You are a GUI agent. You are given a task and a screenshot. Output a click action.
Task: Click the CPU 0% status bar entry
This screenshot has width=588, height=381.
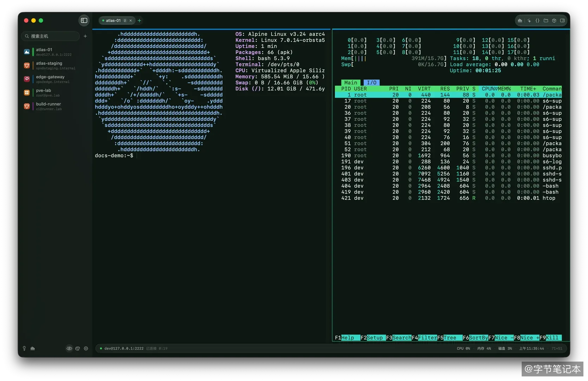463,349
